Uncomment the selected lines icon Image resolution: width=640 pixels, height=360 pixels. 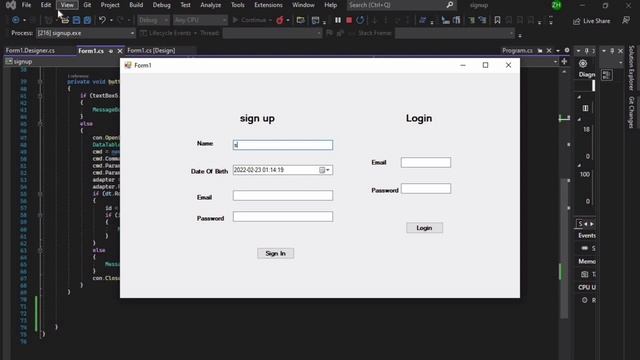click(x=482, y=20)
